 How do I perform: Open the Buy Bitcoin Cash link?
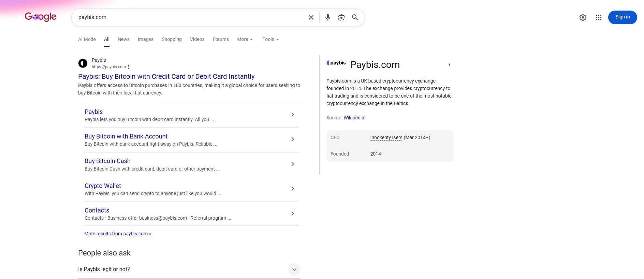tap(107, 161)
